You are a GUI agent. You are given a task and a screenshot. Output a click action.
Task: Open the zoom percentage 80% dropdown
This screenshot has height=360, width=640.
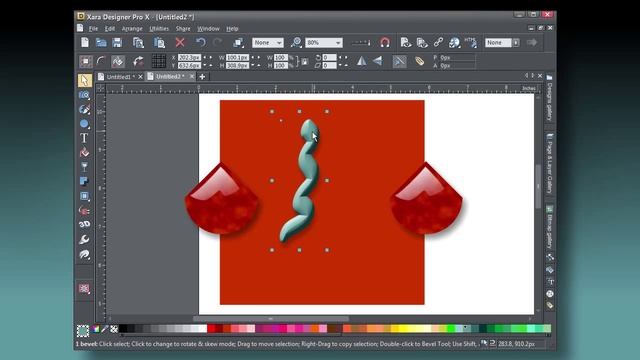(324, 42)
